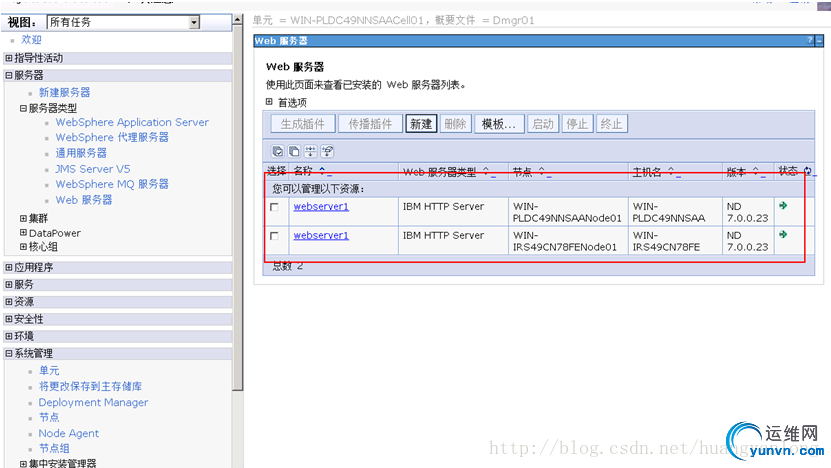The image size is (831, 468).
Task: Open 通用服务器 link
Action: (81, 153)
